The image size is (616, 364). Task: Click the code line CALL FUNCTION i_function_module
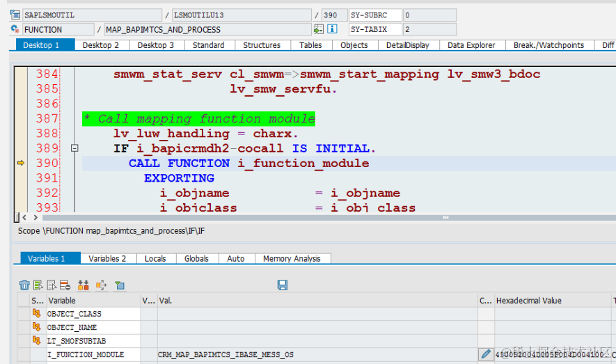click(x=249, y=163)
